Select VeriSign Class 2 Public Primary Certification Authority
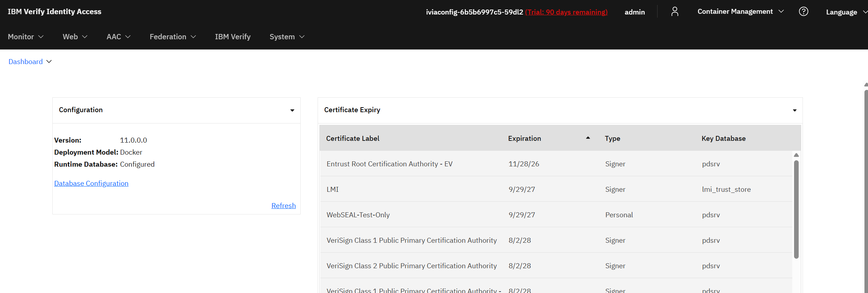The image size is (868, 293). tap(556, 266)
